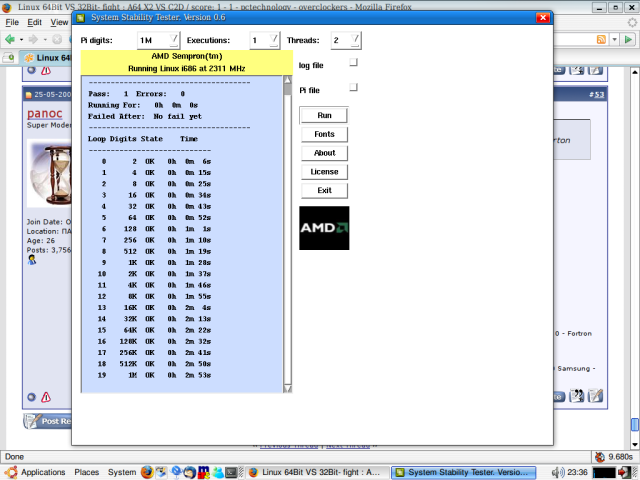This screenshot has height=480, width=640.
Task: Open the Fonts dialog
Action: pos(324,134)
